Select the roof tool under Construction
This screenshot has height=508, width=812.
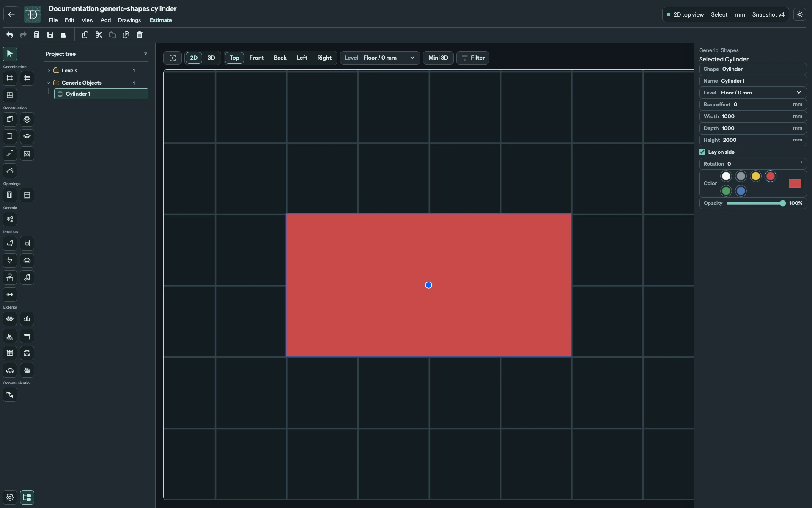coord(10,171)
